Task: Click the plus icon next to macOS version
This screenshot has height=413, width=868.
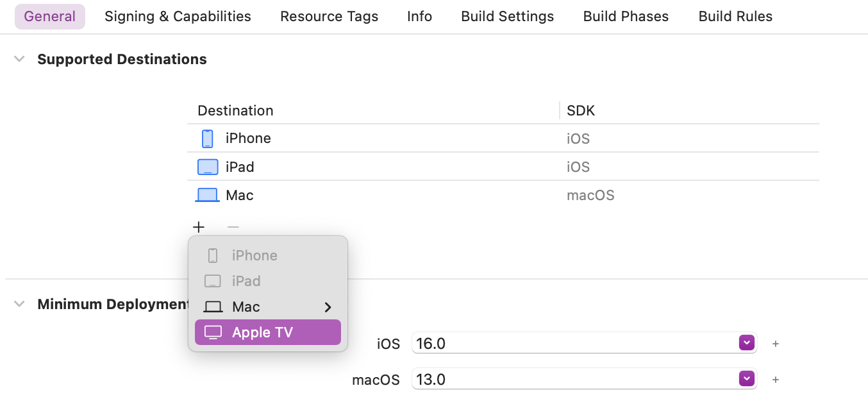Action: (776, 380)
